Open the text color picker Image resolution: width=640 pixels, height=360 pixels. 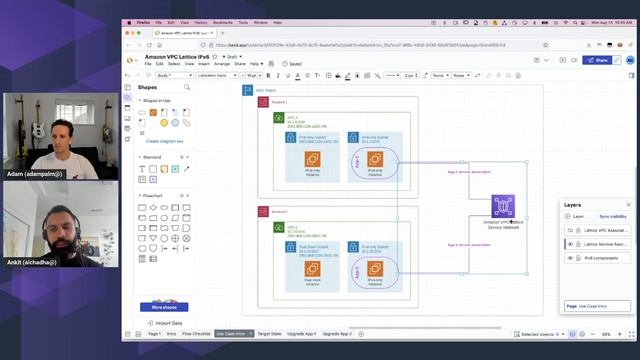click(298, 76)
